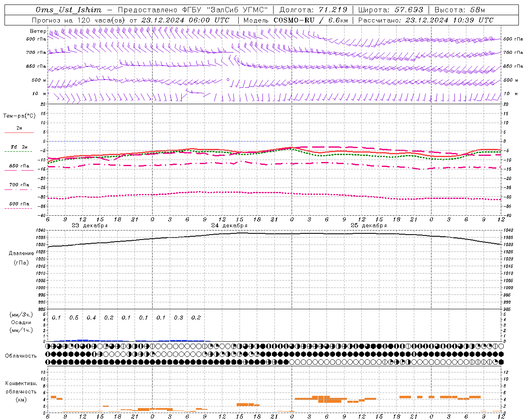Click the Облачность cloud cover label
The height and width of the screenshot is (420, 525).
[x=21, y=356]
